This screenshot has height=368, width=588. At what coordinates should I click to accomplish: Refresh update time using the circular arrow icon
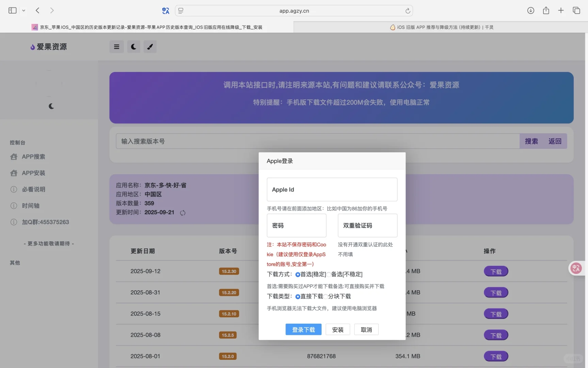[182, 213]
